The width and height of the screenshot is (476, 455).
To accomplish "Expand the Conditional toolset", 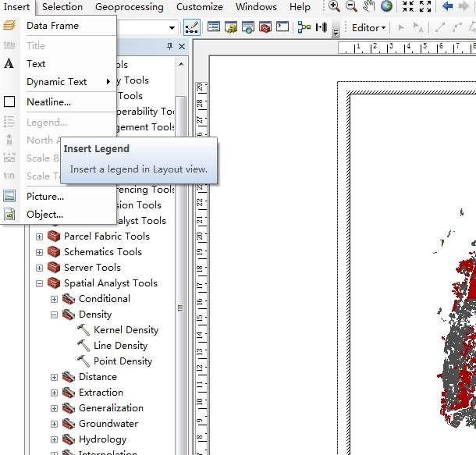I will pyautogui.click(x=54, y=299).
